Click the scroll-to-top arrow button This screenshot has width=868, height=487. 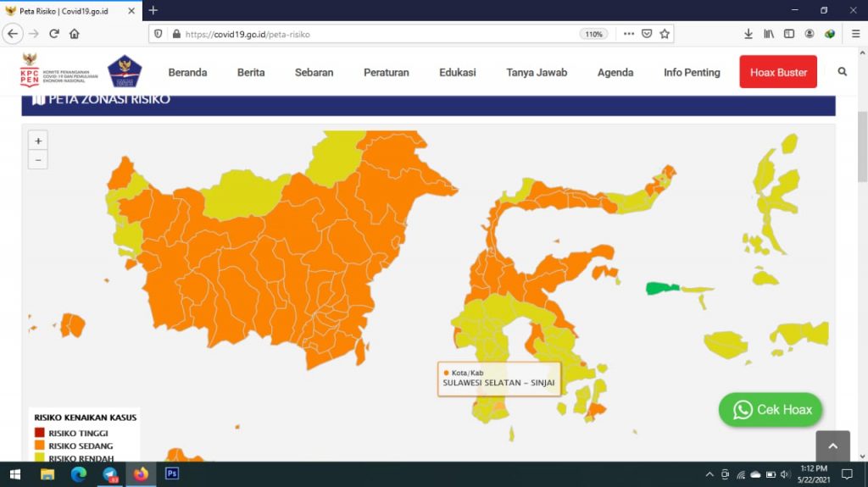(832, 446)
